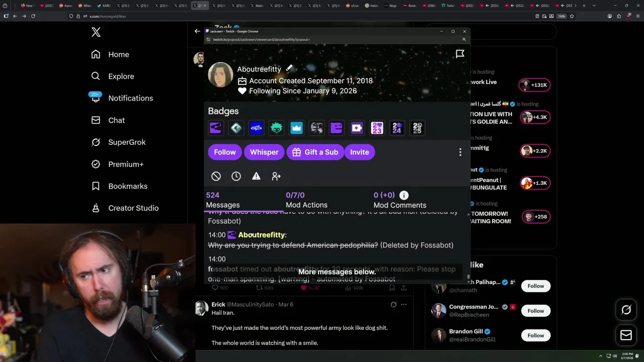Follow Congressman @RepBrecheen

click(x=535, y=311)
